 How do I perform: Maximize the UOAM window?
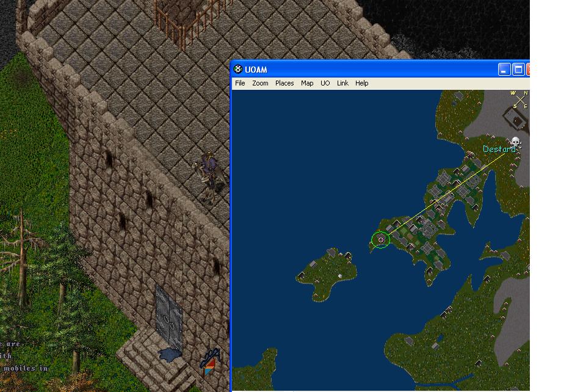click(x=518, y=69)
